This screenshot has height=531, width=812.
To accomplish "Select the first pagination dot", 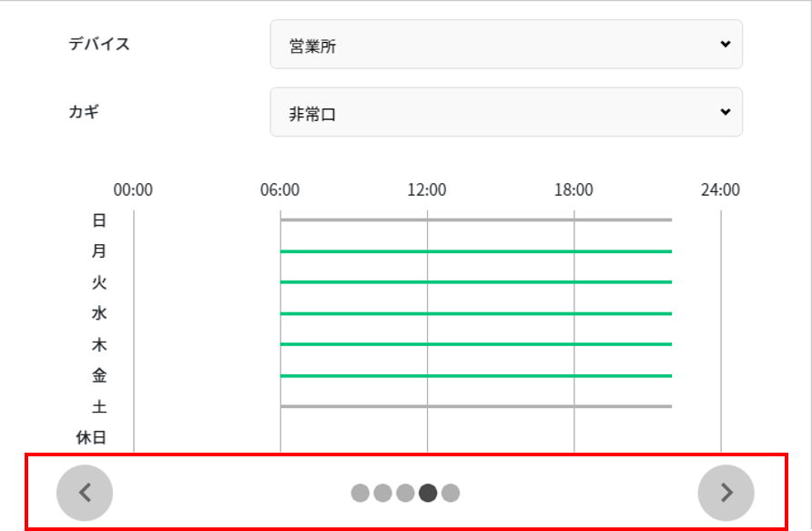I will (360, 493).
